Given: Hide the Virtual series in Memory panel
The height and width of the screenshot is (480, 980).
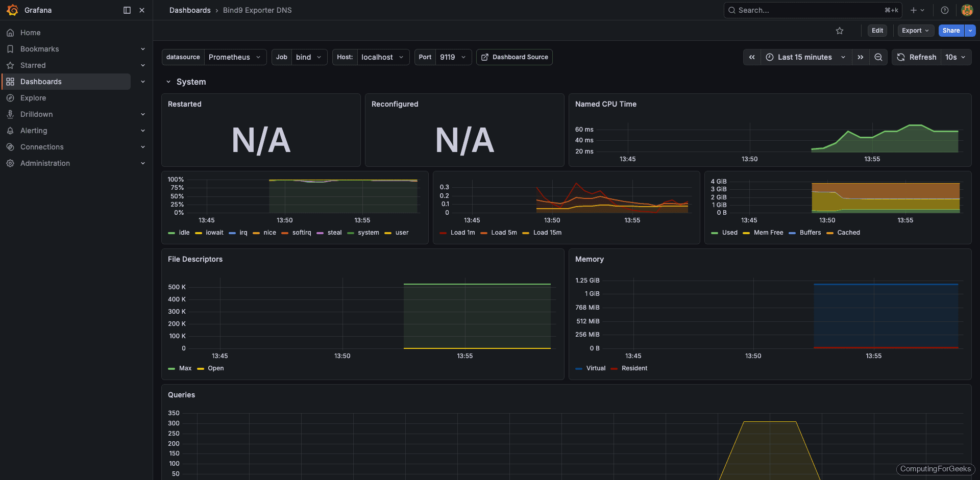Looking at the screenshot, I should pos(595,368).
